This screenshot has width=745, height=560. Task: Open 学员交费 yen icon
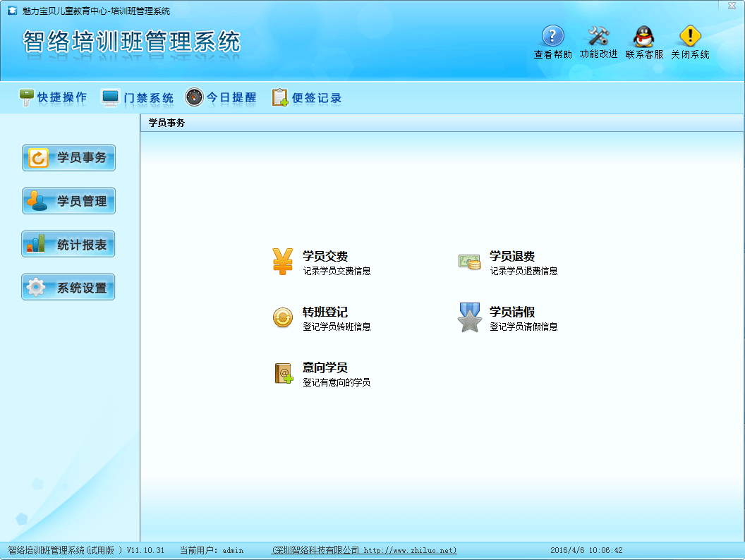[283, 262]
